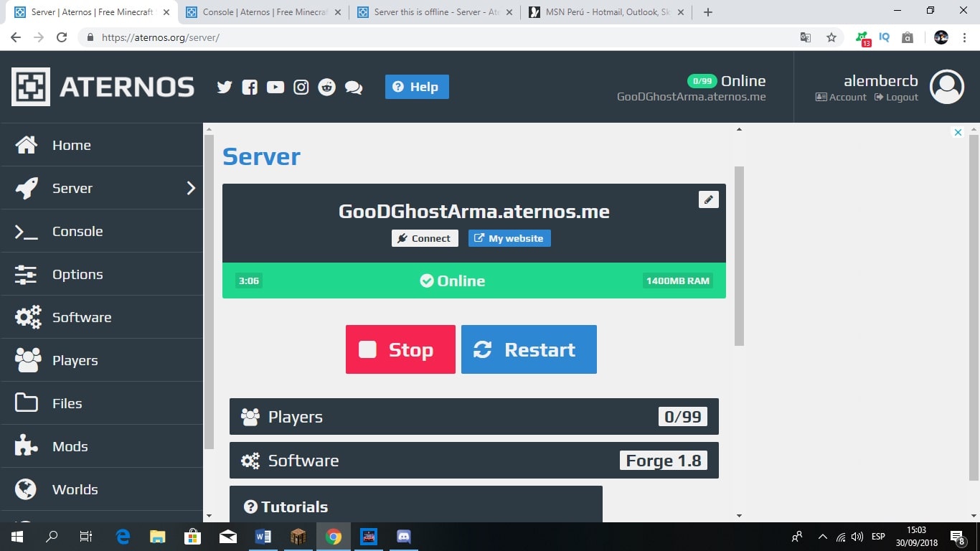This screenshot has width=980, height=551.
Task: Open the Players 0/99 panel
Action: [x=473, y=417]
